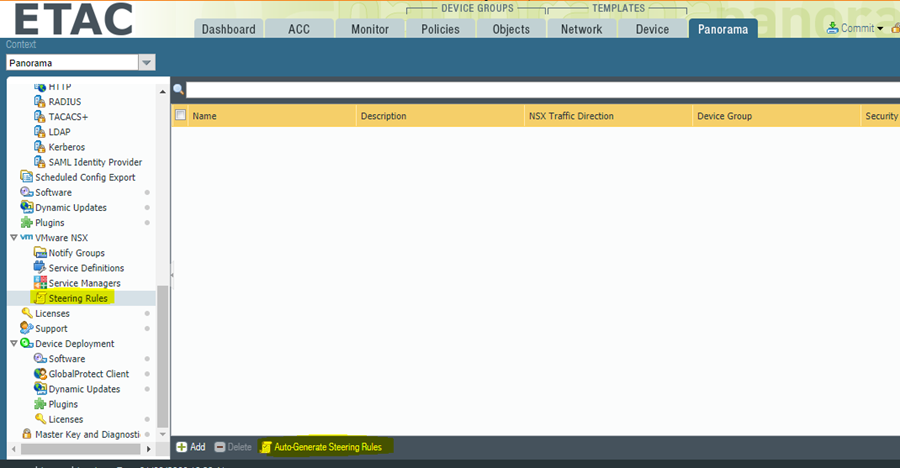This screenshot has width=900, height=468.
Task: Click the search magnifier icon
Action: pos(179,89)
